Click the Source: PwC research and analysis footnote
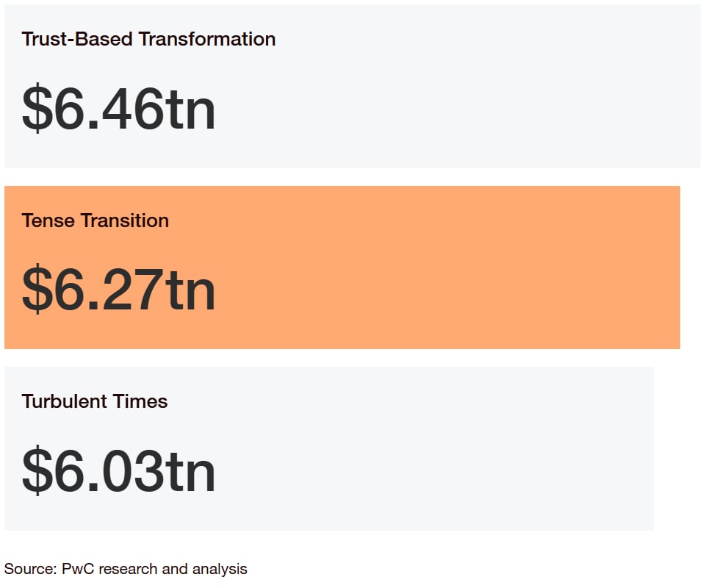 (126, 569)
